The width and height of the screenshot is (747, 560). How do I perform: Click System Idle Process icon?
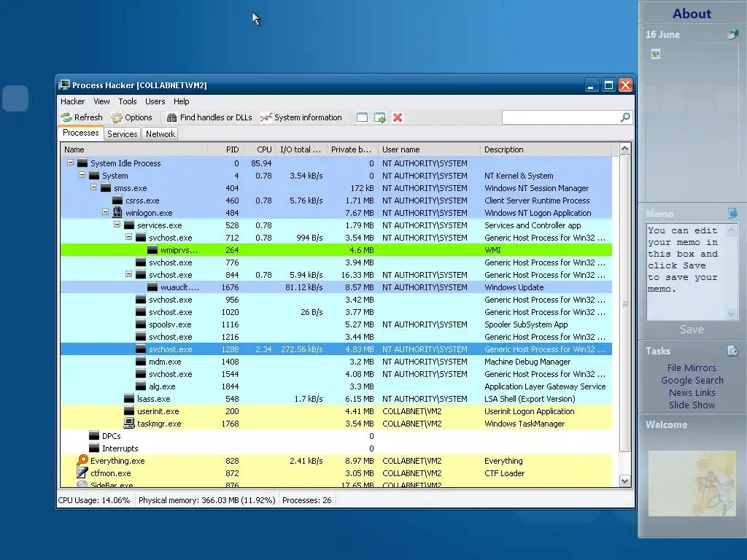82,163
